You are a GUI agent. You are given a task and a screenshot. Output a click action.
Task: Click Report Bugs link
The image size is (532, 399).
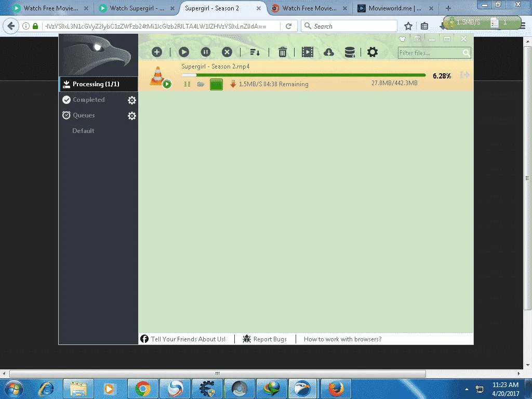(x=270, y=339)
